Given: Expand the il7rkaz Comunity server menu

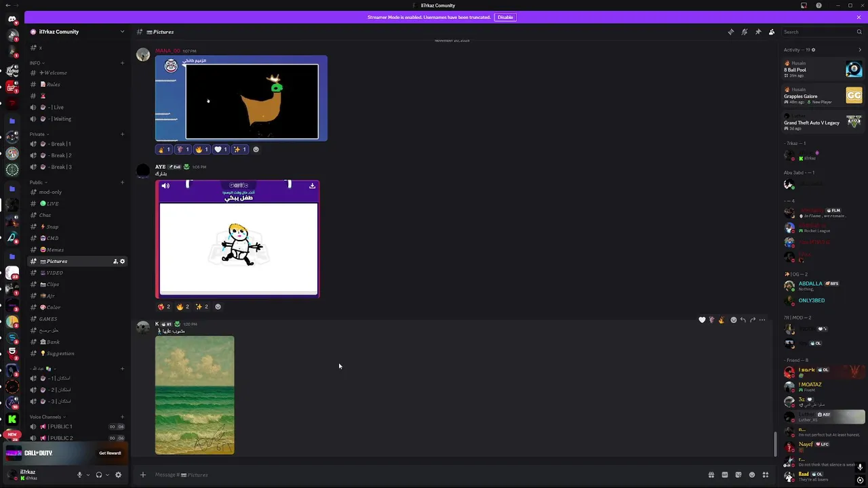Looking at the screenshot, I should 122,32.
